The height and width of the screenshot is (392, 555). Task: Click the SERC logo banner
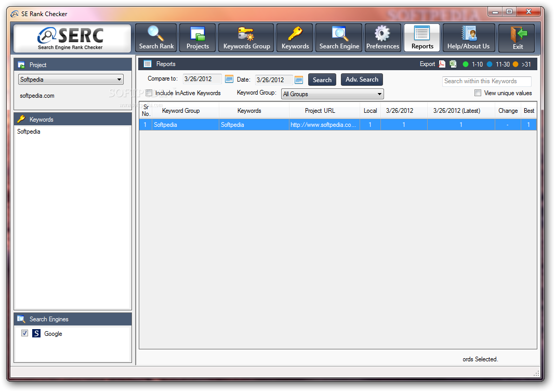[x=72, y=38]
